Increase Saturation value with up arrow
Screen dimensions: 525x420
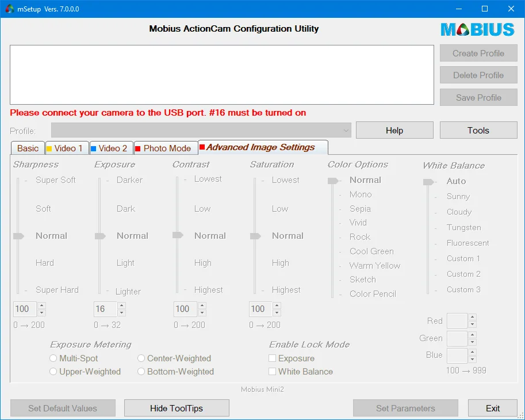point(277,306)
